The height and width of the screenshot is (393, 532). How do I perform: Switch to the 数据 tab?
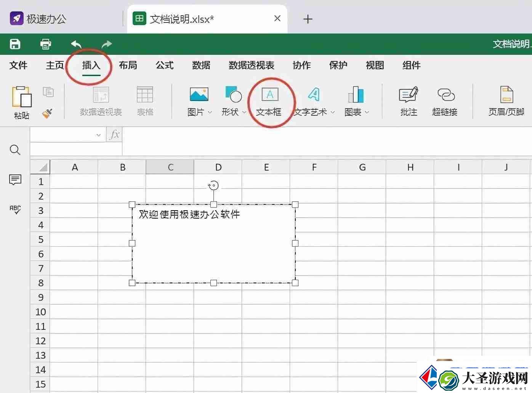(201, 65)
